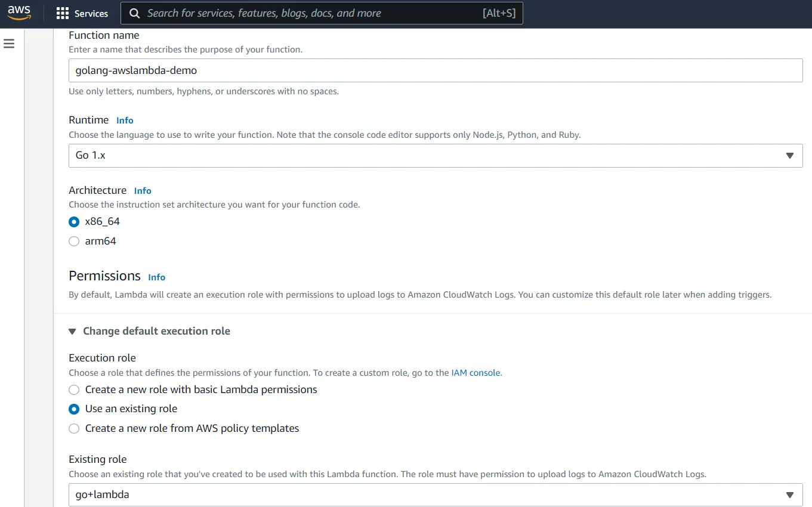Open the IAM console link
812x507 pixels.
pyautogui.click(x=476, y=373)
